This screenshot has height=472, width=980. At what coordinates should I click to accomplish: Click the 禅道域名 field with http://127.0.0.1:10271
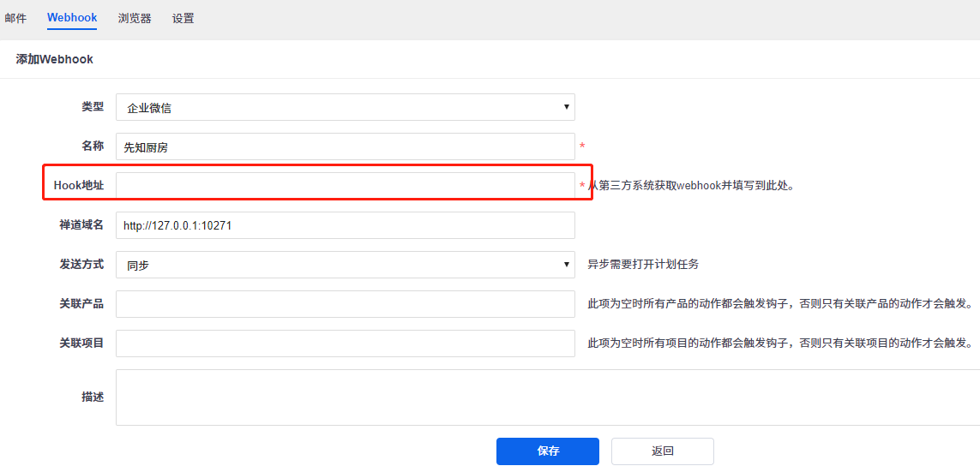coord(345,225)
